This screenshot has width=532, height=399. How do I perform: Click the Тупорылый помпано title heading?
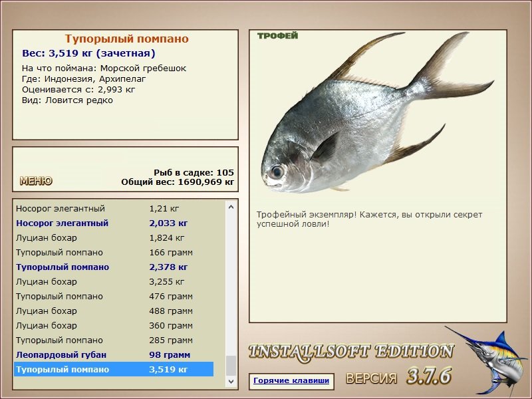[126, 39]
